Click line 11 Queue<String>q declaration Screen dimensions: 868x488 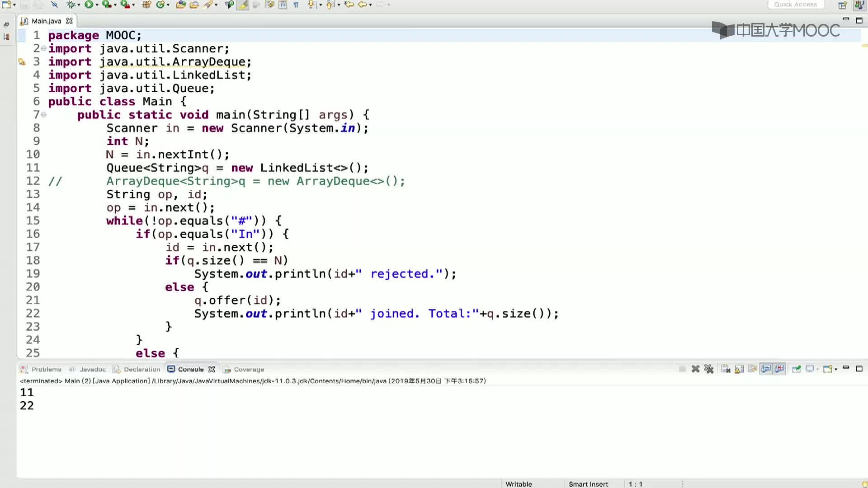pyautogui.click(x=237, y=168)
